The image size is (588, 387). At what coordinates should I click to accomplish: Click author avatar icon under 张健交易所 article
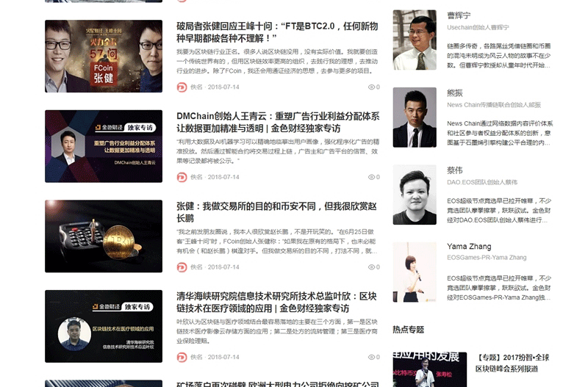[x=182, y=267]
